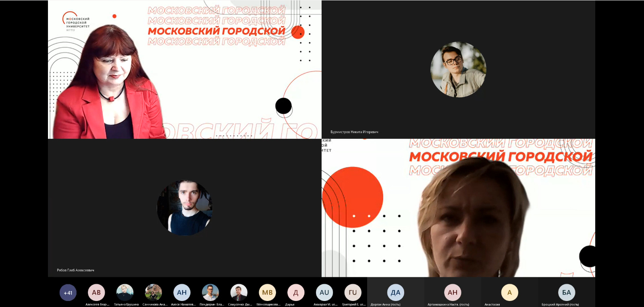644x307 pixels.
Task: Click the name text Анастасия
Action: (x=492, y=305)
